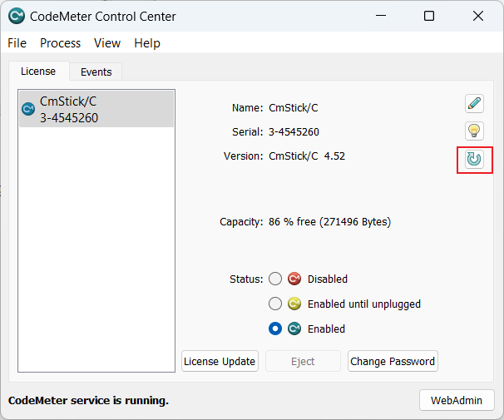The image size is (504, 420).
Task: Click the CmStick icon in license list
Action: click(28, 109)
